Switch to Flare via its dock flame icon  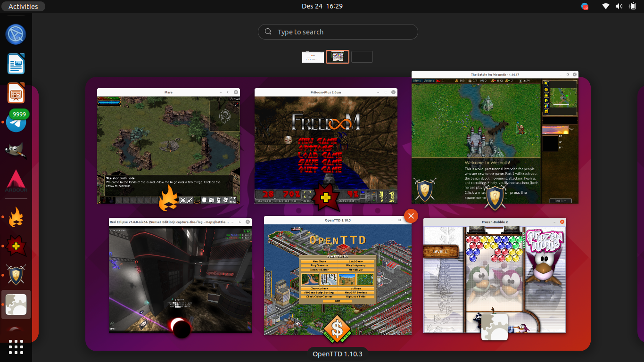(16, 217)
